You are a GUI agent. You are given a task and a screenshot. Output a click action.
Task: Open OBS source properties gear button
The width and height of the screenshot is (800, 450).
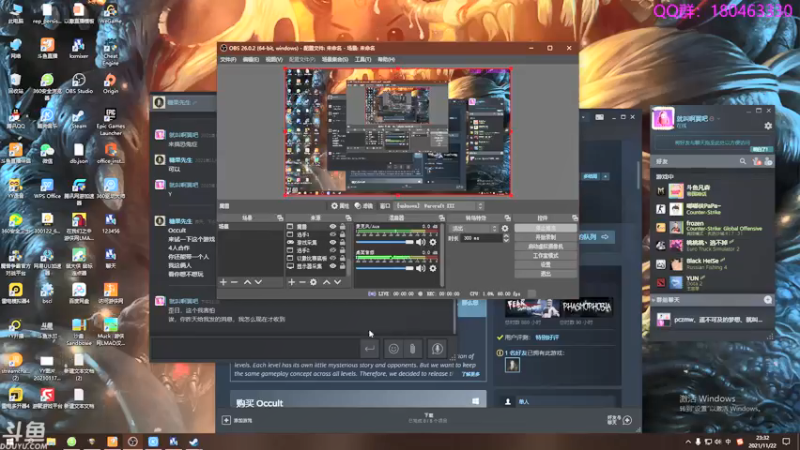click(x=340, y=206)
